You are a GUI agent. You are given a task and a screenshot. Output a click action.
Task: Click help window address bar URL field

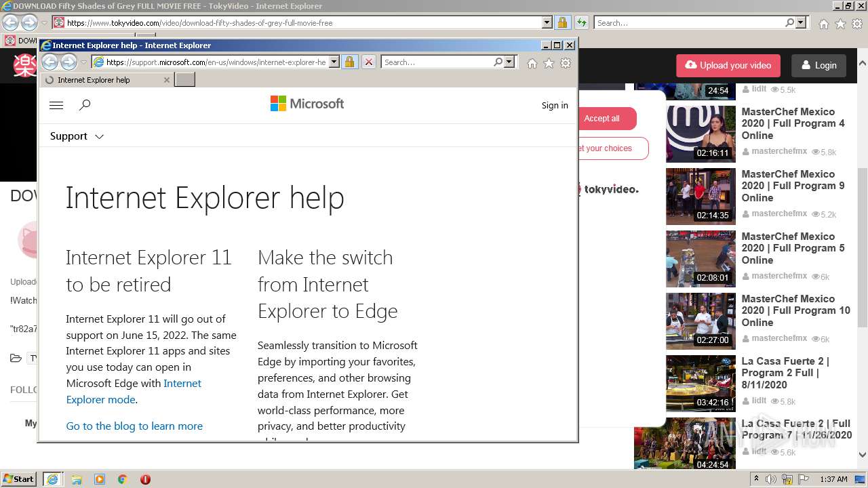click(216, 62)
